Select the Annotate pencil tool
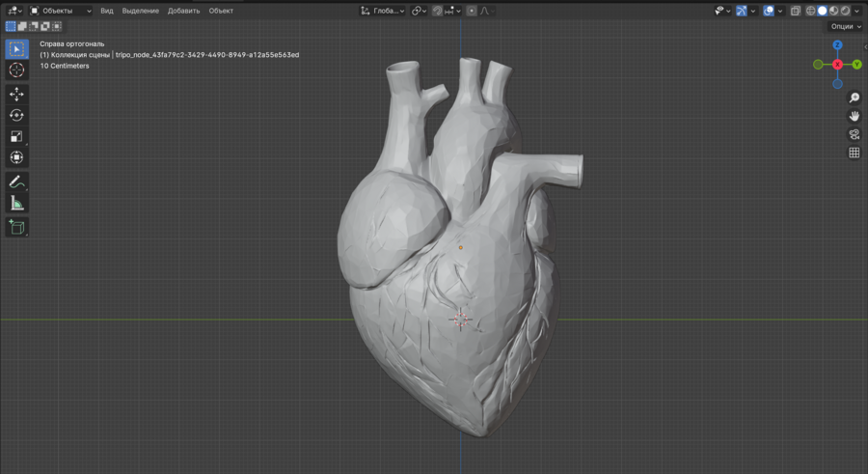The height and width of the screenshot is (474, 868). [16, 181]
